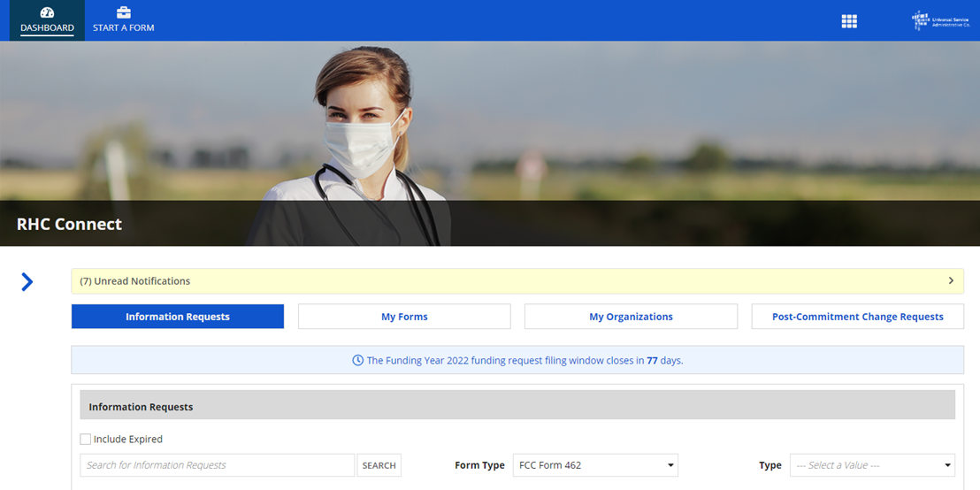Open the Post-Commitment Change Requests tab

tap(857, 317)
